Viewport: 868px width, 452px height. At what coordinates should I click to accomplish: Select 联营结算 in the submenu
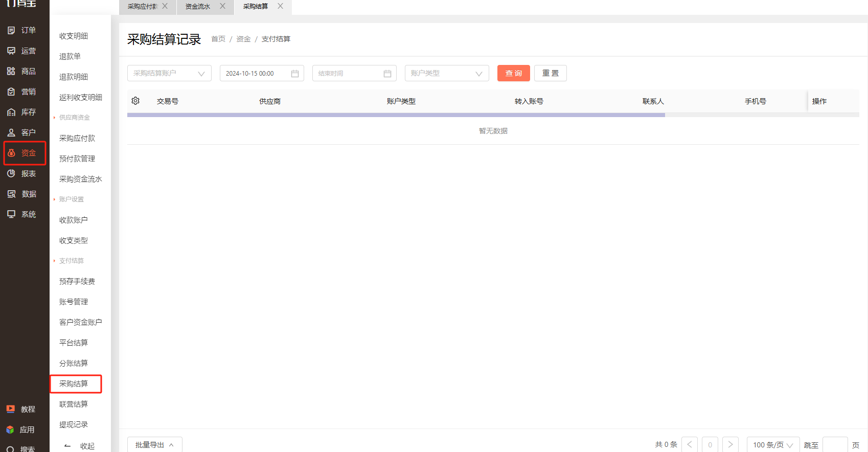(74, 404)
